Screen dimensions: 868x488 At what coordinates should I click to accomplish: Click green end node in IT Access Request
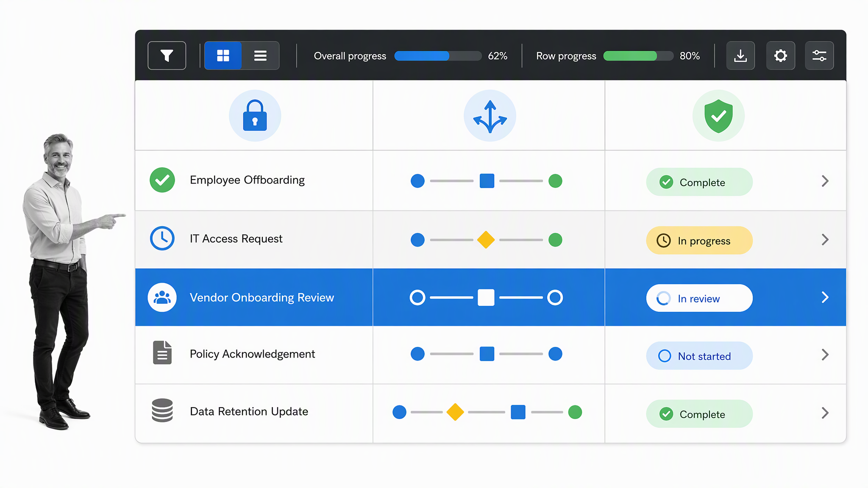(555, 240)
